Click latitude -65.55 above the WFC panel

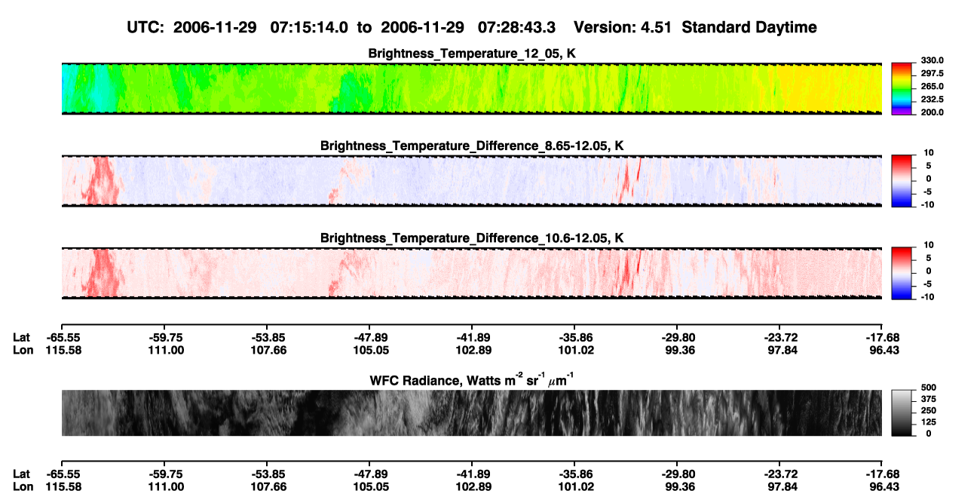63,338
